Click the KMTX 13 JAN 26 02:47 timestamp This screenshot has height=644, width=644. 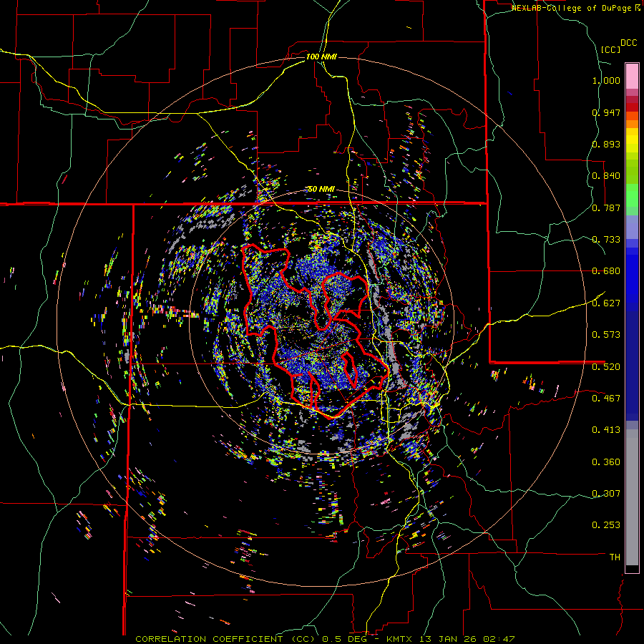click(451, 639)
